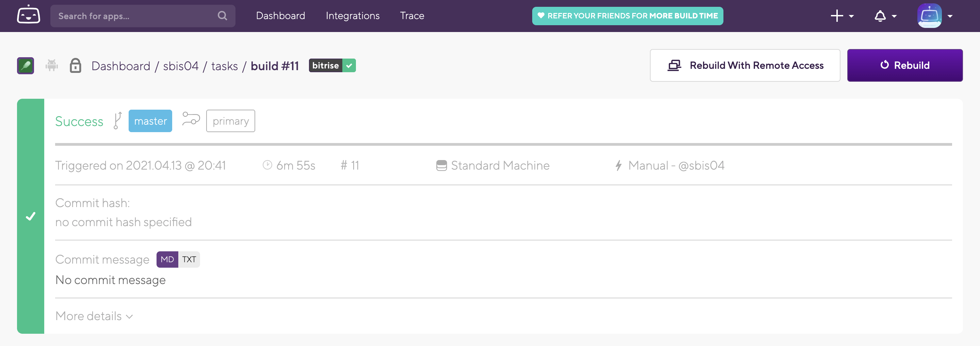
Task: Switch commit message view to TXT
Action: (x=189, y=259)
